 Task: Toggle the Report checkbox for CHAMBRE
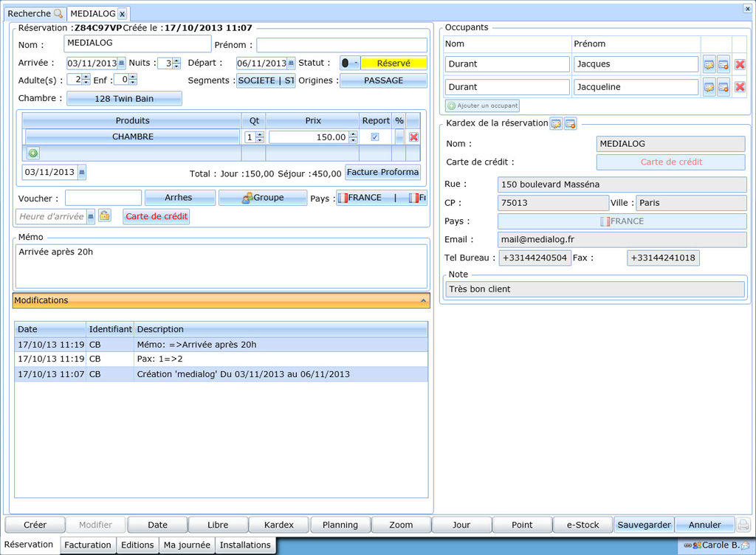[375, 137]
